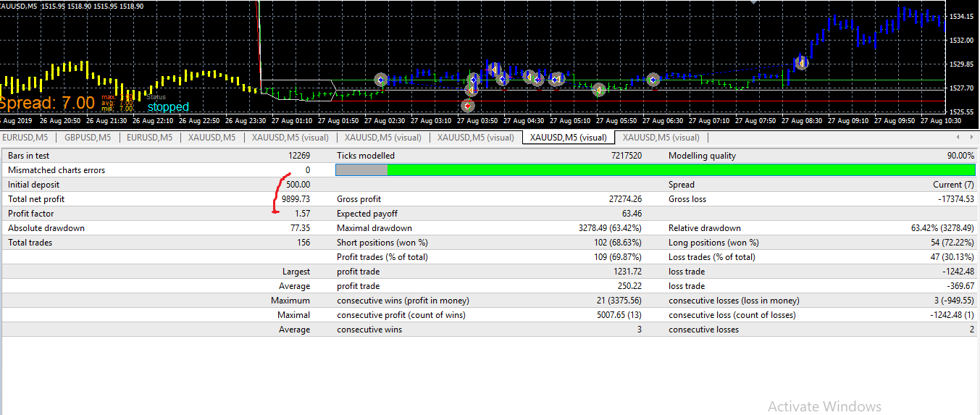This screenshot has height=415, width=980.
Task: Click the rightmost trade arrow marker near 1529.85
Action: click(801, 63)
